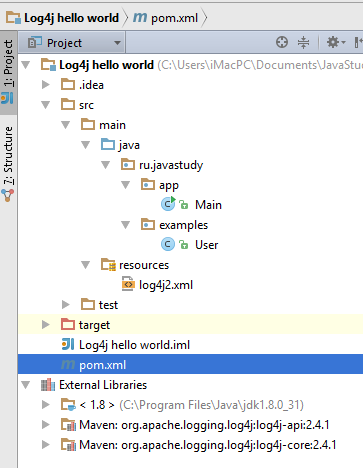Click the resources folder icon
Viewport: 363px width, 468px height.
(108, 264)
